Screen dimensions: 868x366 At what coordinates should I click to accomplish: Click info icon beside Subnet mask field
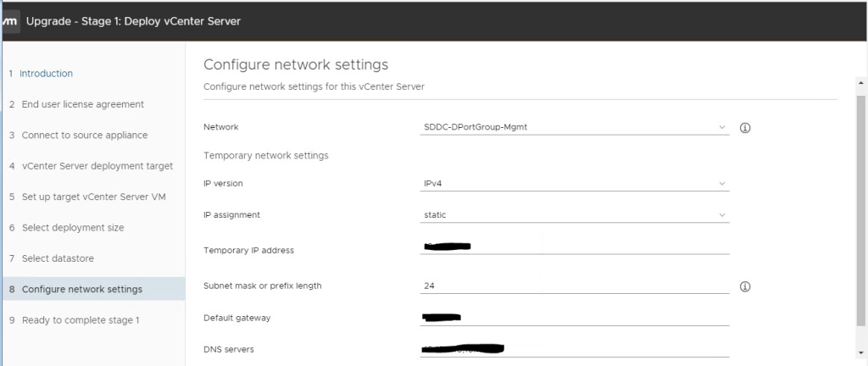[x=746, y=286]
